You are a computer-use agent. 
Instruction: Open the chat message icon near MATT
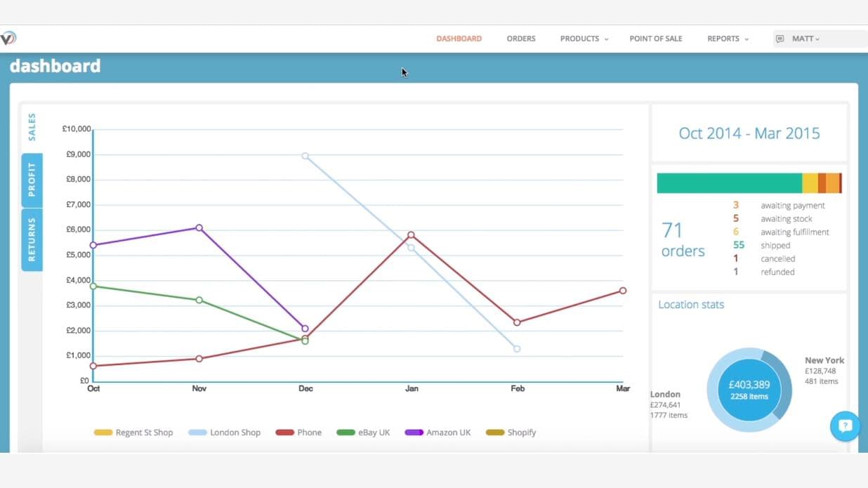[779, 39]
